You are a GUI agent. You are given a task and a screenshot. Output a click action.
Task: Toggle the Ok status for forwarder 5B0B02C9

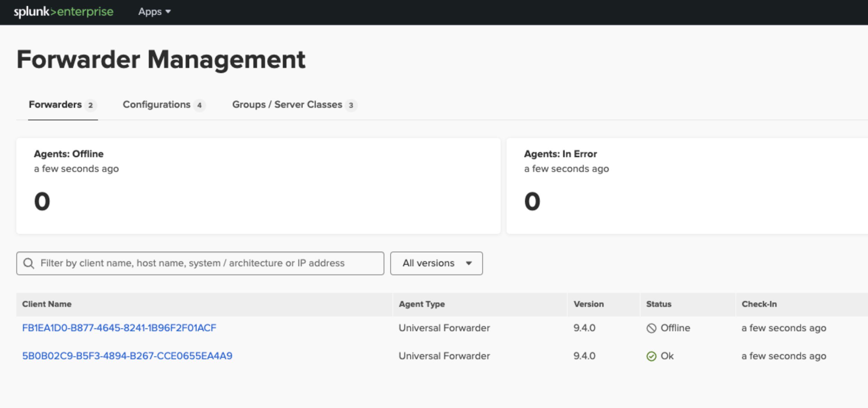[651, 356]
